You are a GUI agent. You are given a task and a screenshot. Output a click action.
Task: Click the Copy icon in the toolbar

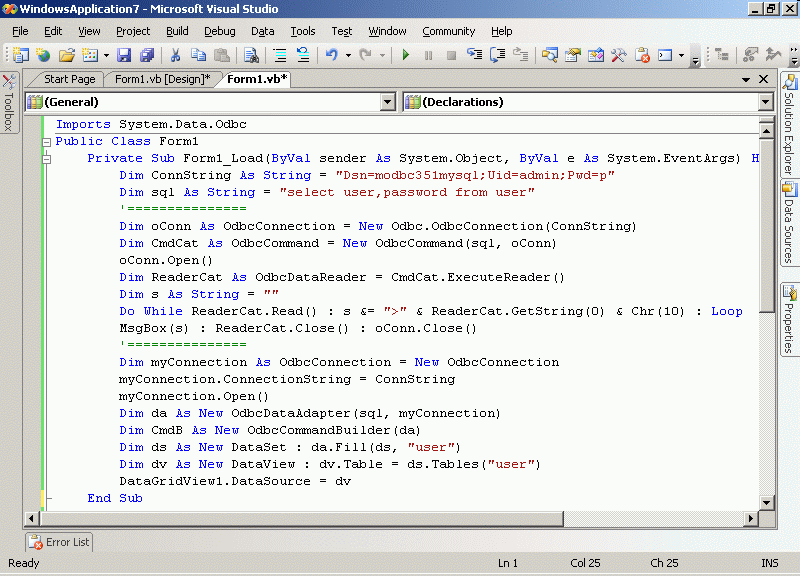pyautogui.click(x=198, y=55)
